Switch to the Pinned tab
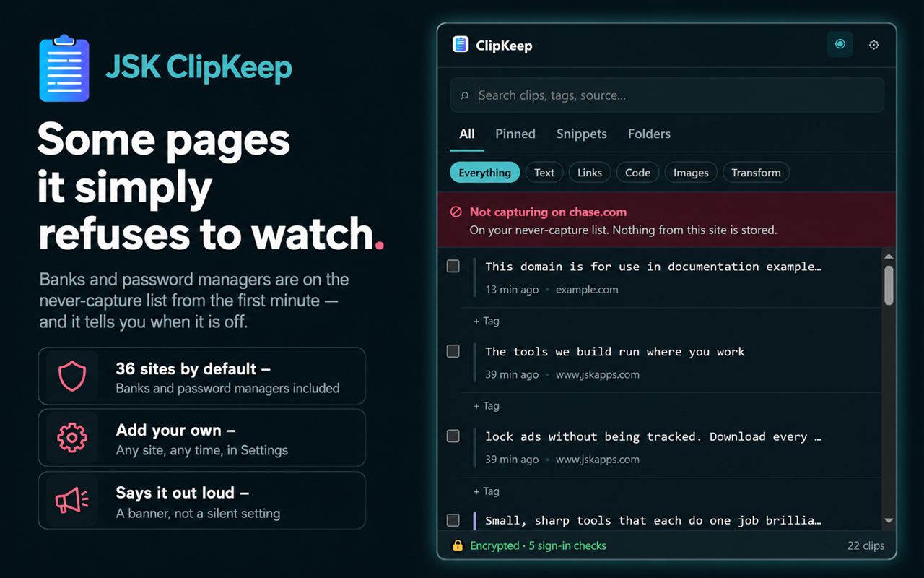 [x=515, y=134]
